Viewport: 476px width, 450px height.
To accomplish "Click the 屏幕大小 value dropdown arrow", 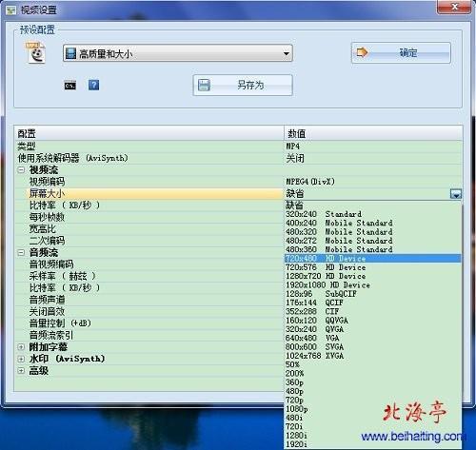I will pos(456,194).
